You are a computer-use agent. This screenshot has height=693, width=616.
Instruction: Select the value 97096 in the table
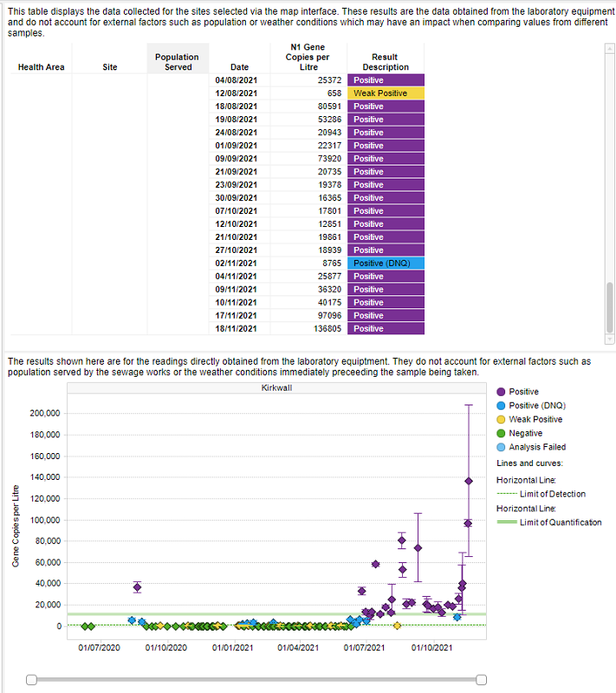pos(329,315)
